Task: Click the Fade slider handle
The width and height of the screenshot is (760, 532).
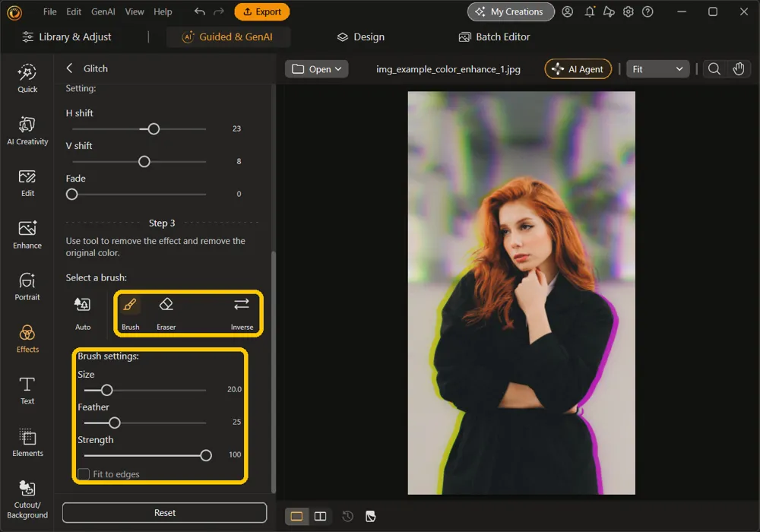Action: click(x=71, y=195)
